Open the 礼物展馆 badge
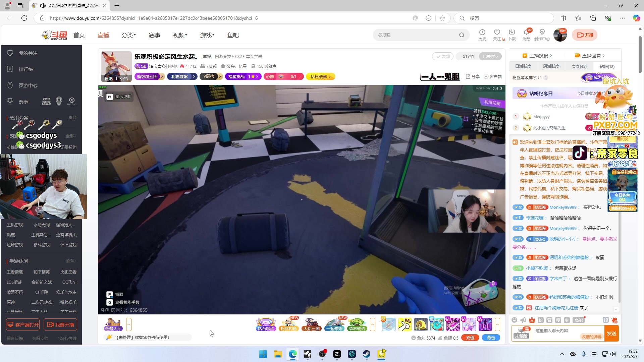Viewport: 644px width, 362px height. [x=182, y=77]
